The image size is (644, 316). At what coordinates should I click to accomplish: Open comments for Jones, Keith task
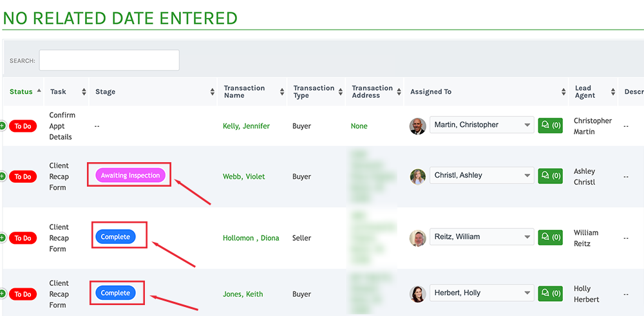pos(551,293)
